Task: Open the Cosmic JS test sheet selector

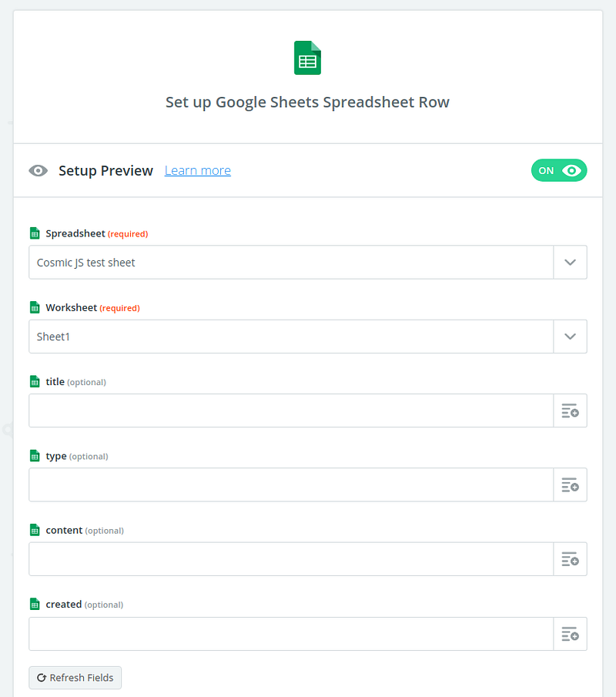Action: click(291, 263)
